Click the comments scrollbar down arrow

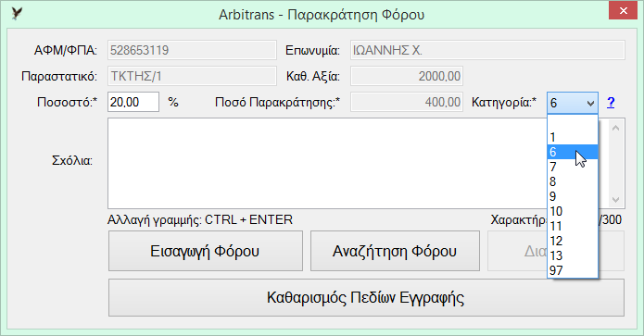tap(615, 200)
